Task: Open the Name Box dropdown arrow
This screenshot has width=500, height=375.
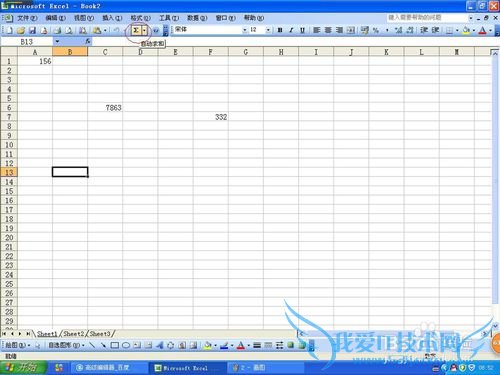Action: (57, 41)
